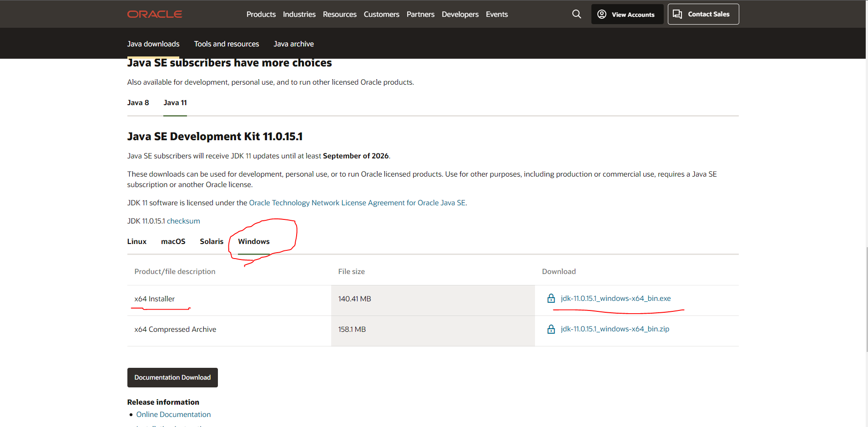
Task: Click the Oracle logo
Action: (155, 14)
